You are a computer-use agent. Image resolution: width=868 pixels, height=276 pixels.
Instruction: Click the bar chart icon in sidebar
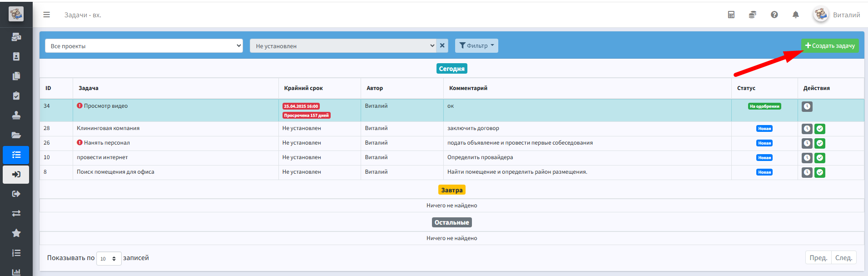coord(16,272)
